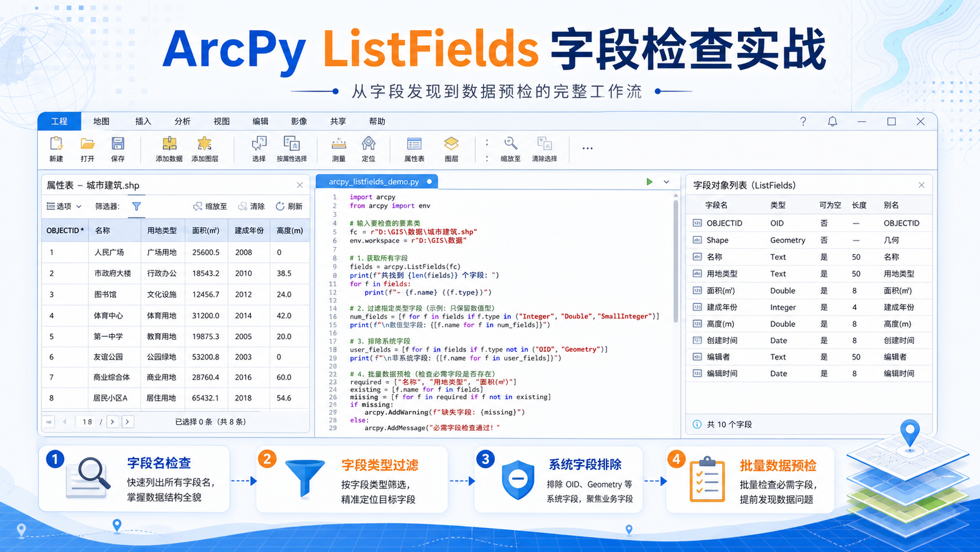
Task: Sort by the OBJECTID column header
Action: point(65,231)
